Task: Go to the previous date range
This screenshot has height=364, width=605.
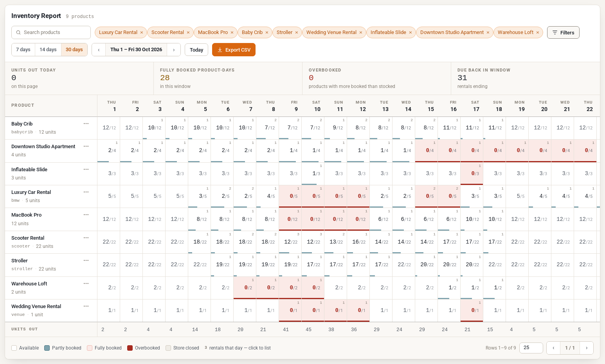Action: (x=99, y=50)
